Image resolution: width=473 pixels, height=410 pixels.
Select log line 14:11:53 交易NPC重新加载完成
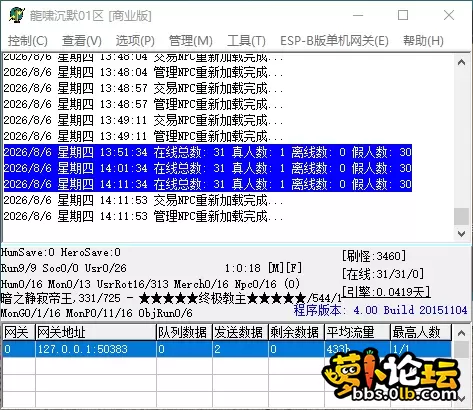[143, 200]
